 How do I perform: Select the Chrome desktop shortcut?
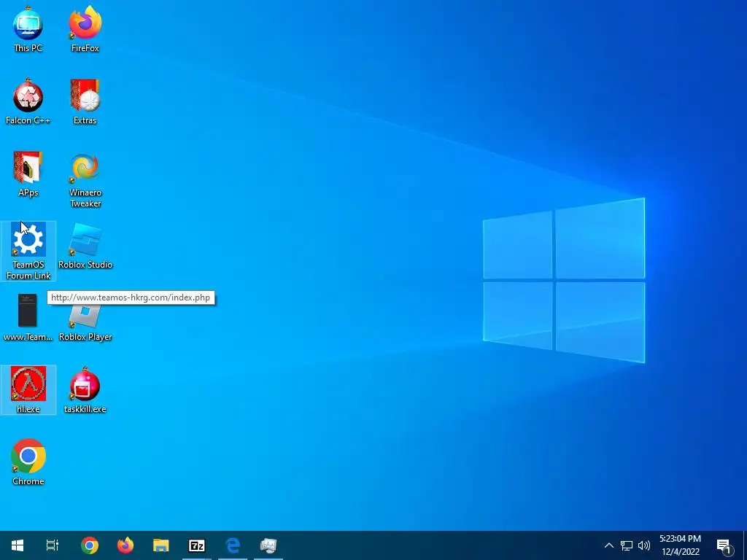pyautogui.click(x=28, y=462)
